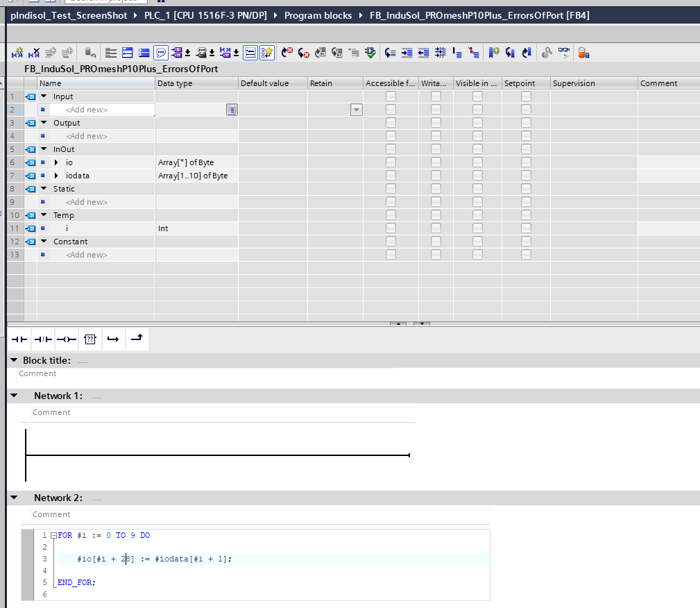Click the open branch favorites icon
The height and width of the screenshot is (608, 700).
point(113,339)
